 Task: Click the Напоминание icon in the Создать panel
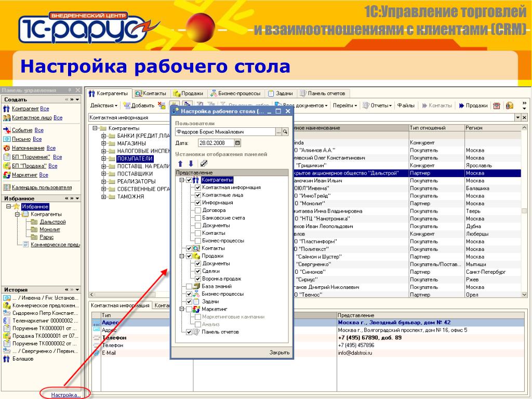point(6,148)
